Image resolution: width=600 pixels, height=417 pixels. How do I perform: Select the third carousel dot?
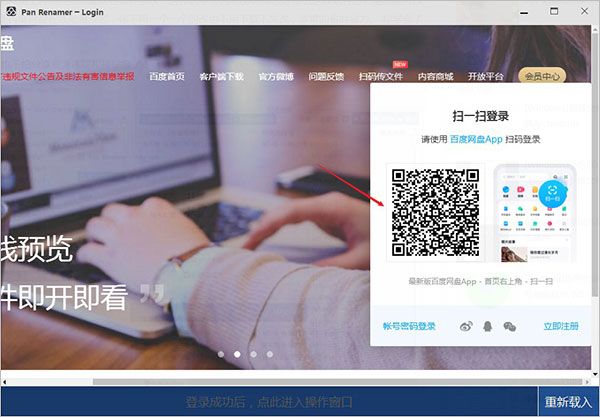[x=253, y=354]
